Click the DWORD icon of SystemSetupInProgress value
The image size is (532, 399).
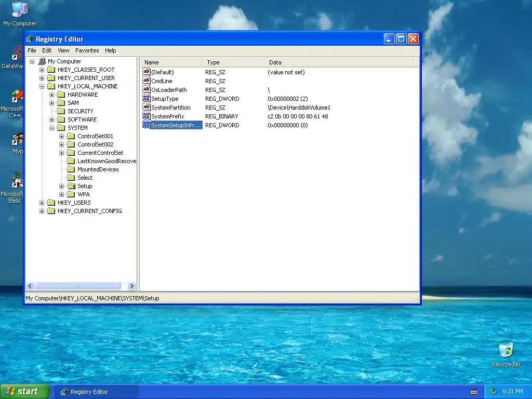click(x=146, y=125)
